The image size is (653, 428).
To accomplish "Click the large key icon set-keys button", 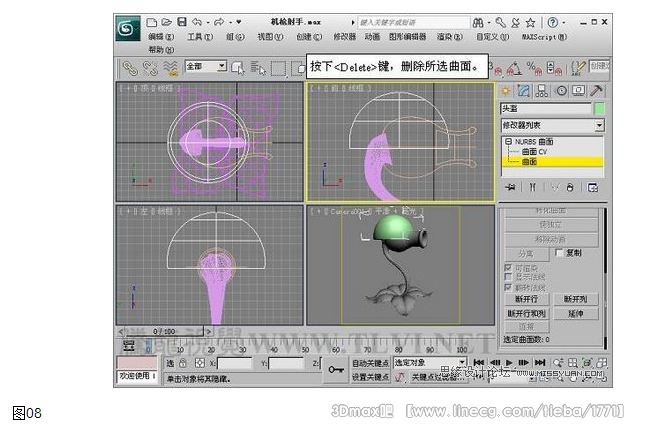I will pos(336,370).
